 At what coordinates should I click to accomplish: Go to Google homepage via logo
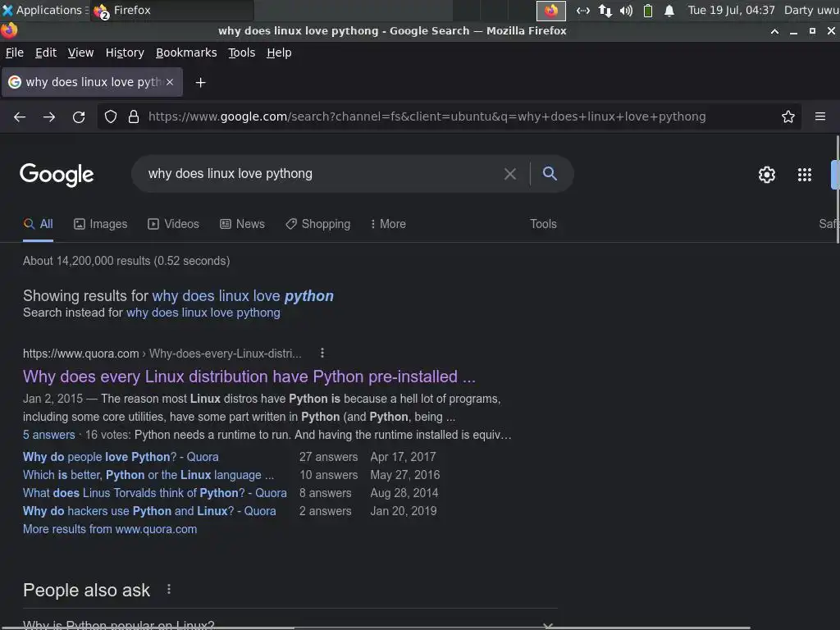pyautogui.click(x=57, y=175)
